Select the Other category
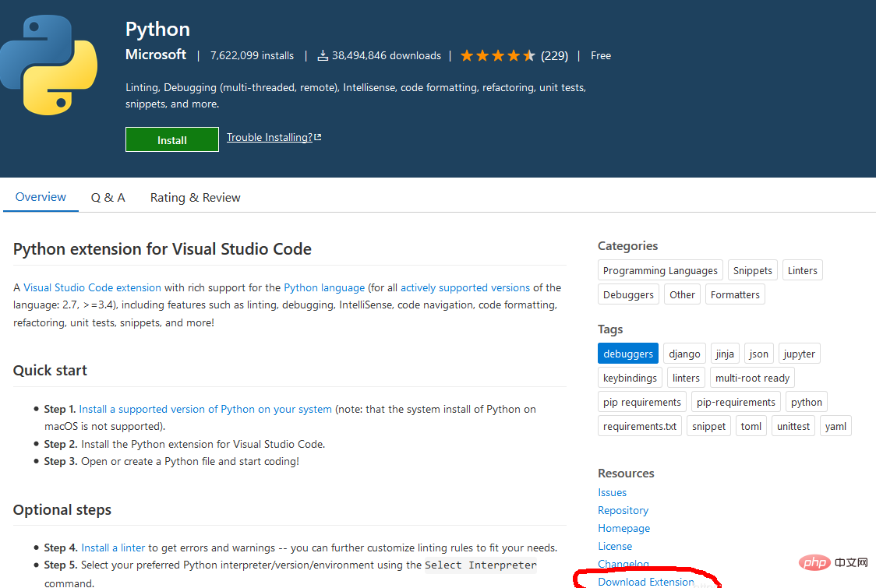This screenshot has height=588, width=876. pyautogui.click(x=682, y=294)
